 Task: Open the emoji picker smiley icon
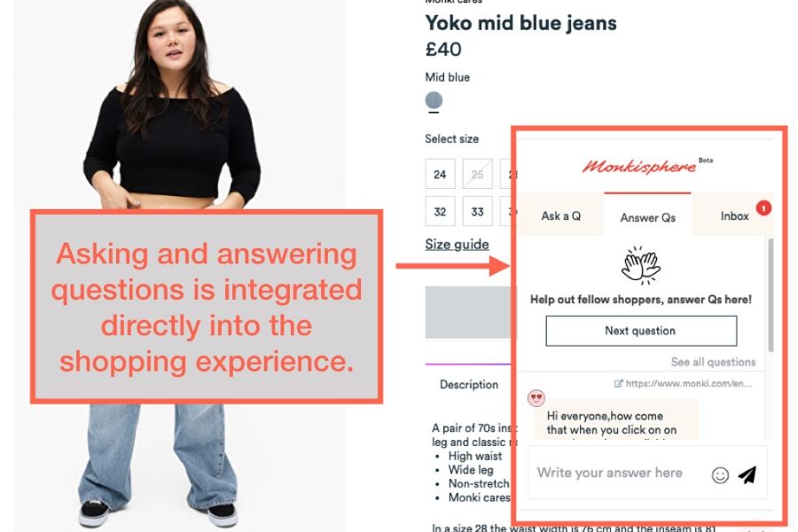pyautogui.click(x=720, y=475)
